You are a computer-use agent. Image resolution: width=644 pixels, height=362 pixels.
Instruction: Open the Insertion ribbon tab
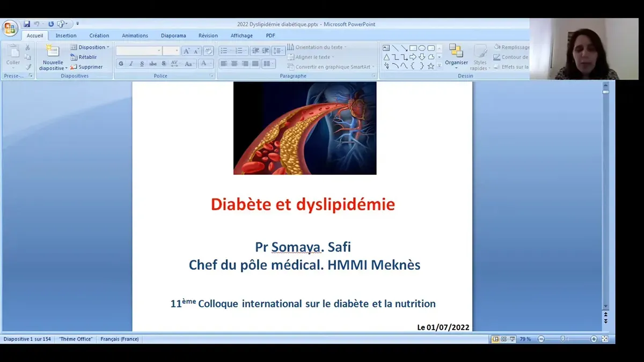(66, 35)
